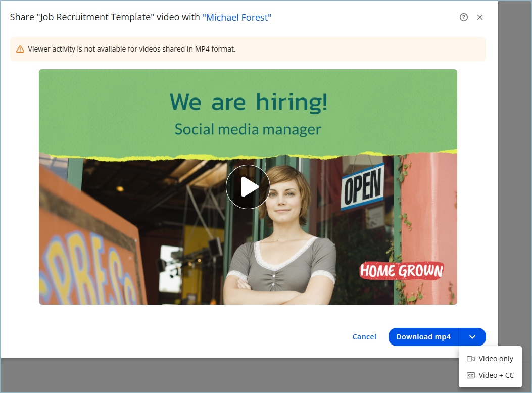Play the Job Recruitment video
This screenshot has width=532, height=393.
pos(248,187)
